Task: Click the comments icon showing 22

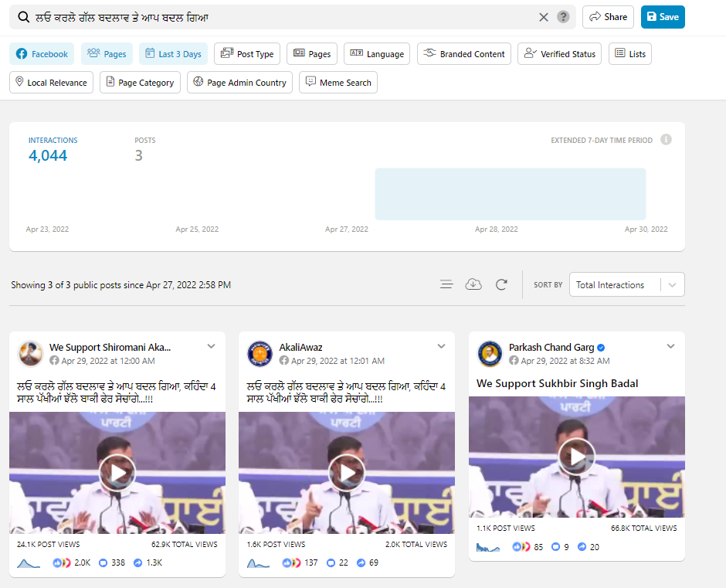Action: 331,563
